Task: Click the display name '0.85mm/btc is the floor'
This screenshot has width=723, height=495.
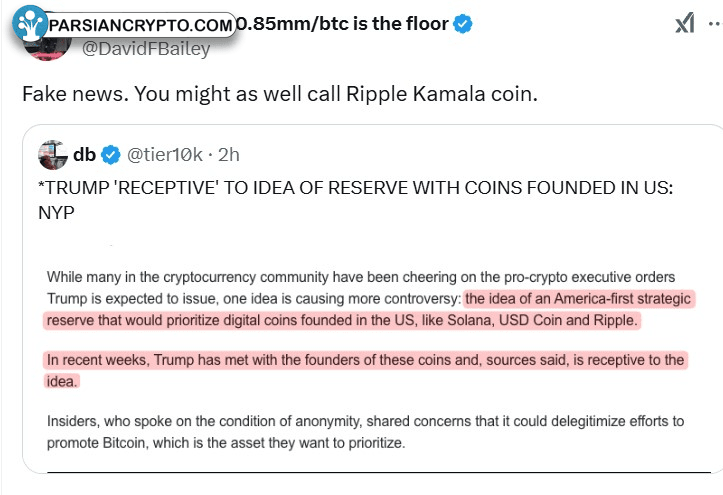Action: click(x=340, y=23)
